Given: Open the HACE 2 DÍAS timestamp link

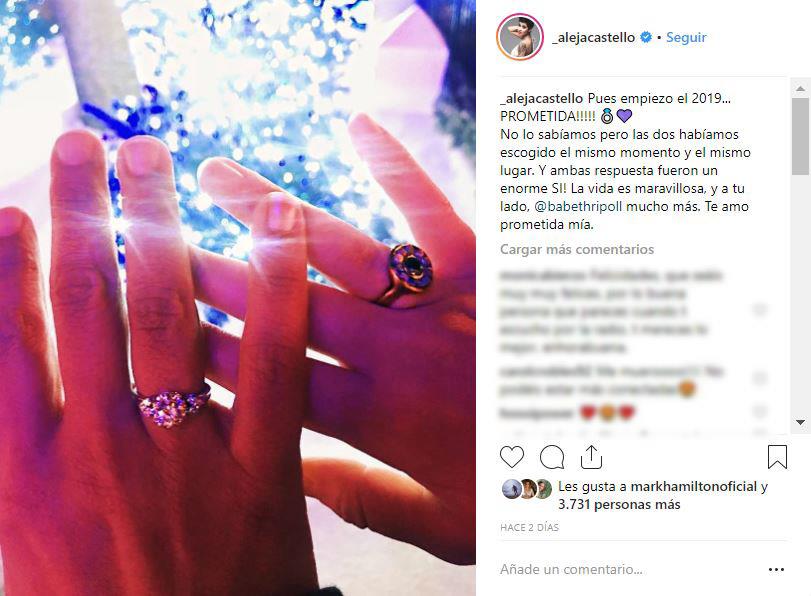Looking at the screenshot, I should [x=529, y=528].
